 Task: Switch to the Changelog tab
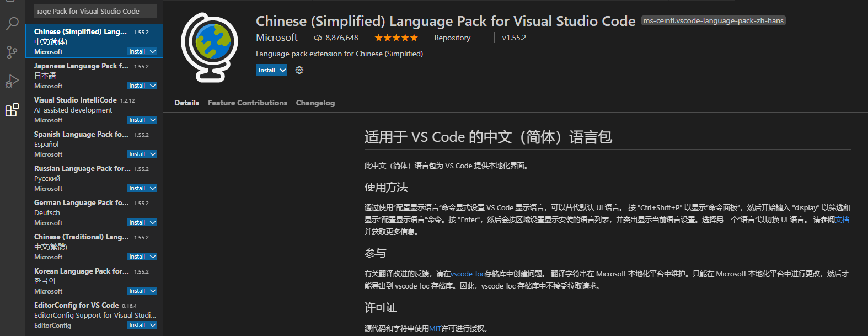tap(315, 103)
